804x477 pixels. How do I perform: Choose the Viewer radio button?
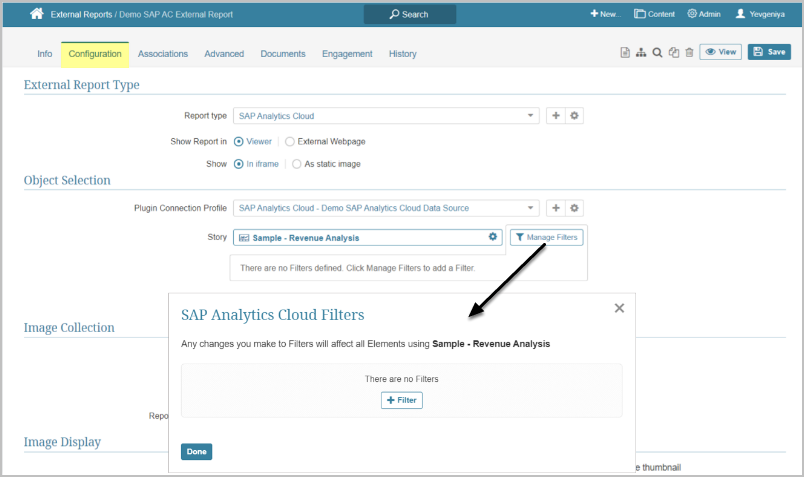(239, 142)
